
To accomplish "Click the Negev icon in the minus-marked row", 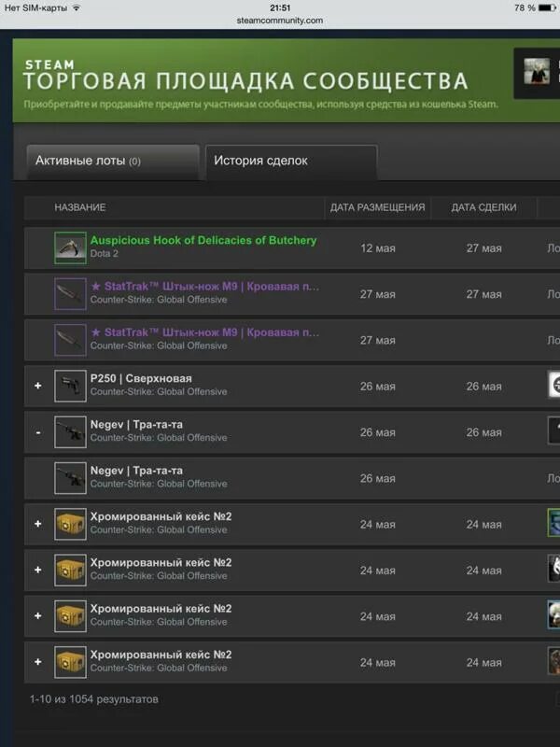I will click(x=70, y=432).
